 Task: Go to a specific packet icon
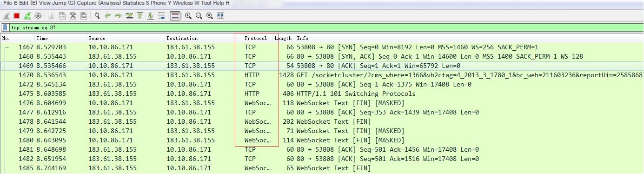pos(129,16)
